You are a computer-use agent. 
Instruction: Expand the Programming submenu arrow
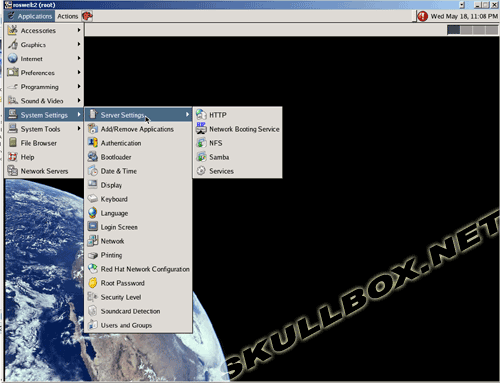pos(79,86)
